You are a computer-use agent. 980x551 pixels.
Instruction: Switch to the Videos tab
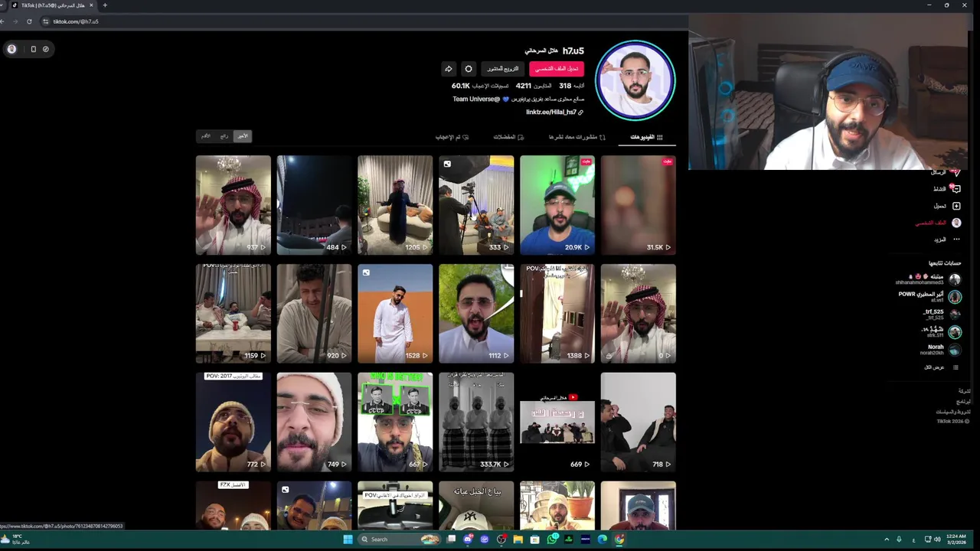(x=647, y=137)
